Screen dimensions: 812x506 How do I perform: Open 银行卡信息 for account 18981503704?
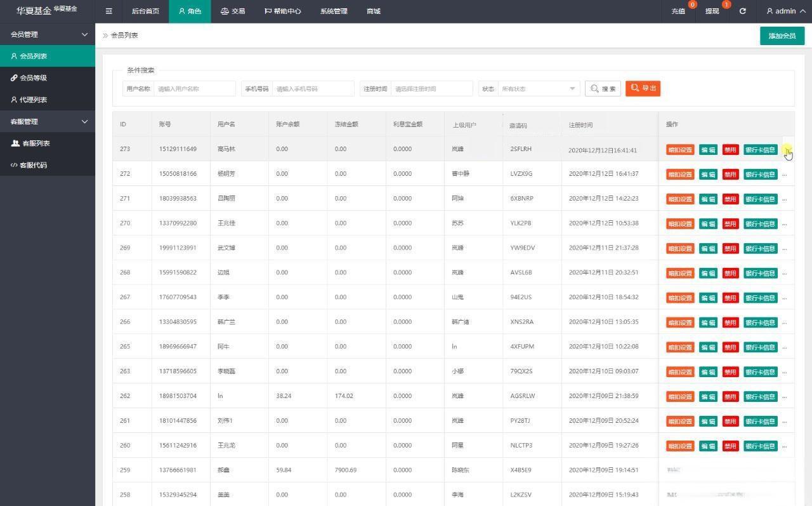click(x=760, y=397)
